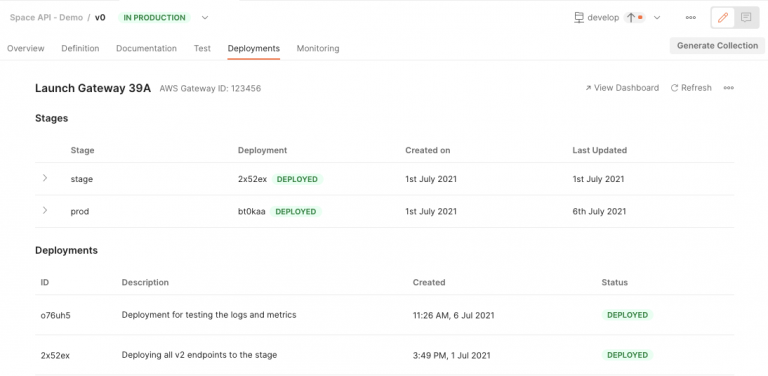Viewport: 768px width, 376px height.
Task: Click the branch icon beside develop
Action: (579, 18)
